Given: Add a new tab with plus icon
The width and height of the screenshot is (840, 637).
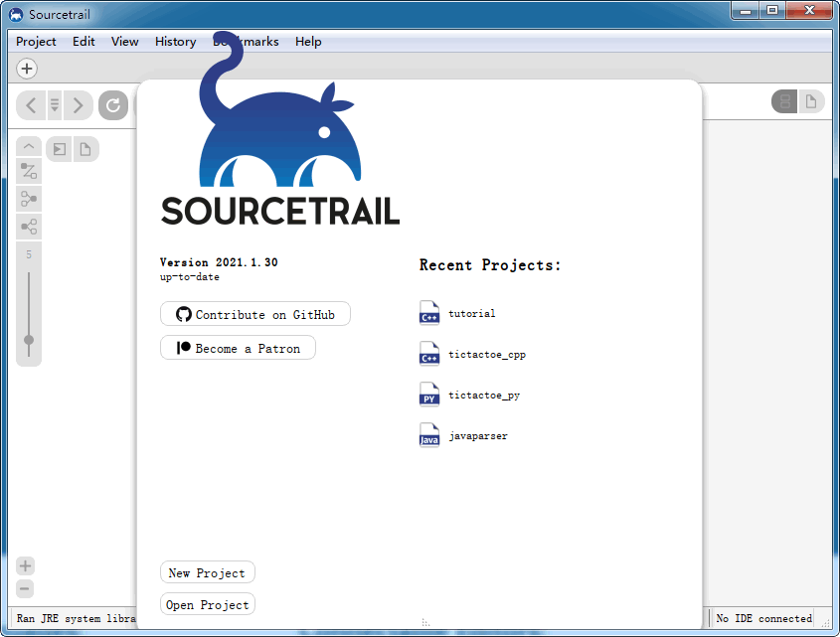Looking at the screenshot, I should coord(27,69).
